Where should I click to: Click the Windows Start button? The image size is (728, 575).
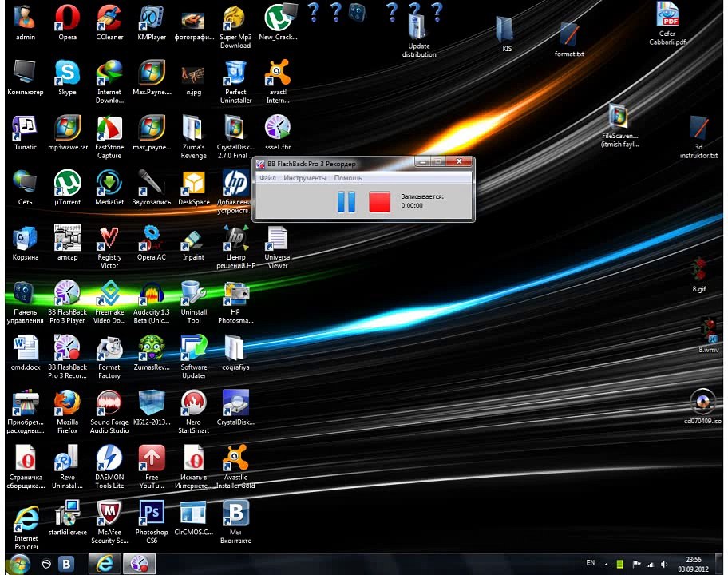18,564
